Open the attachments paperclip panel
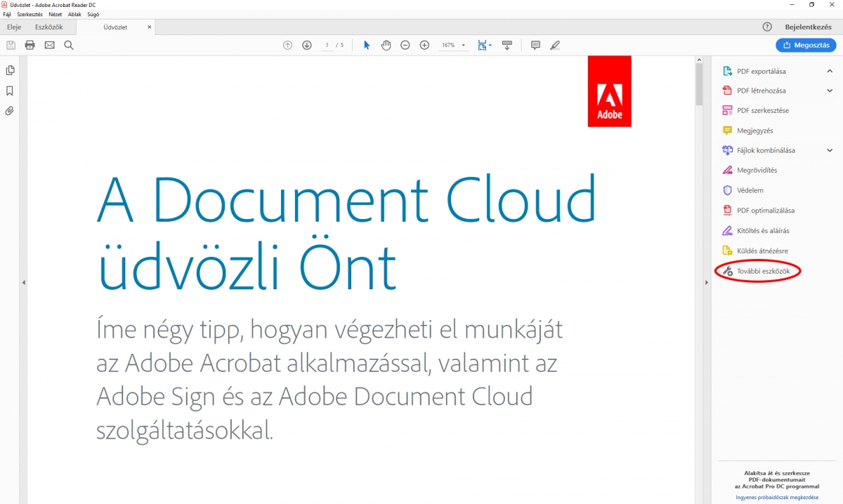Image resolution: width=843 pixels, height=504 pixels. point(10,111)
